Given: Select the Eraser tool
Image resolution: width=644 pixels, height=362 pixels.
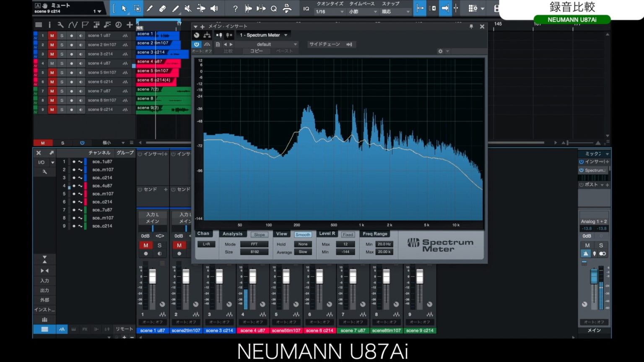Looking at the screenshot, I should 163,8.
